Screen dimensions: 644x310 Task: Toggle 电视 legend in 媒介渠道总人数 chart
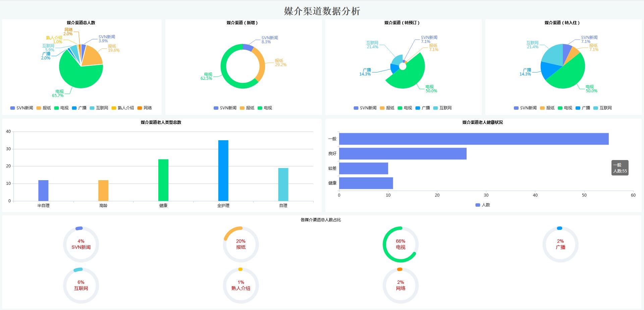point(61,108)
